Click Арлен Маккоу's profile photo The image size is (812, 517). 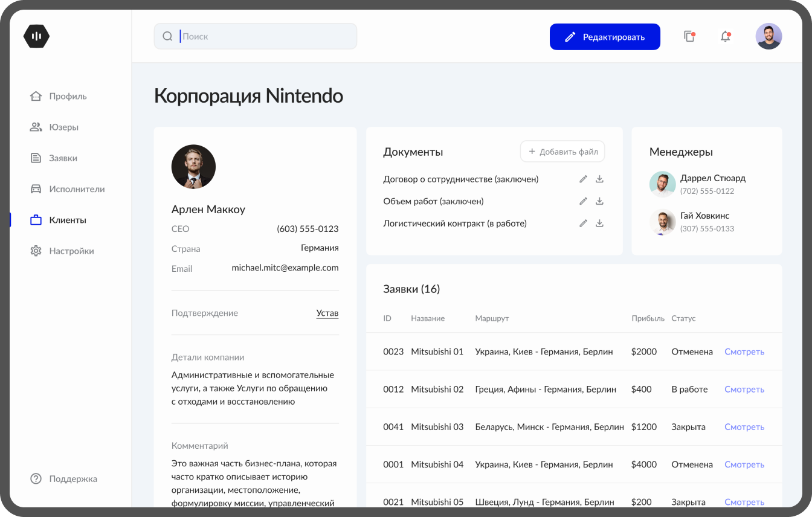193,167
